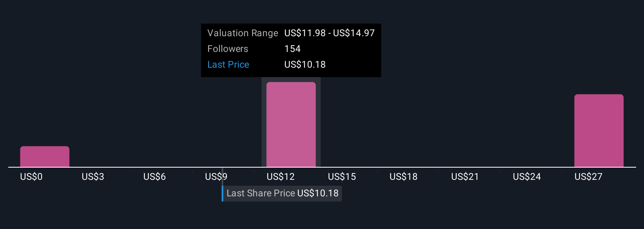Select the US$3 axis label

click(93, 177)
